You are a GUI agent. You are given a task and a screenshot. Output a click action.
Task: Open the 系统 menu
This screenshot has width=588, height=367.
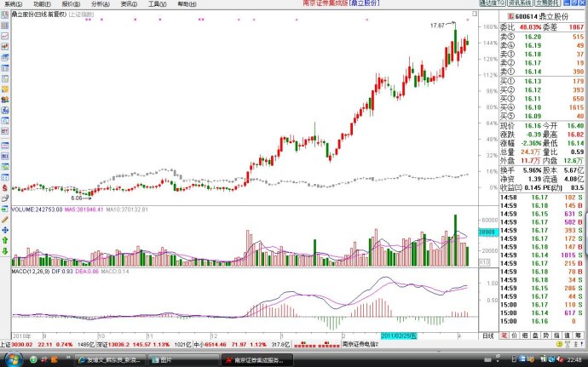click(x=11, y=4)
